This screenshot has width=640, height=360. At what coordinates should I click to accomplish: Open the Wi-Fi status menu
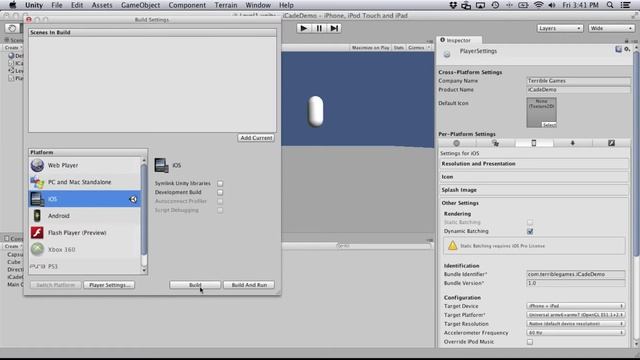(539, 5)
